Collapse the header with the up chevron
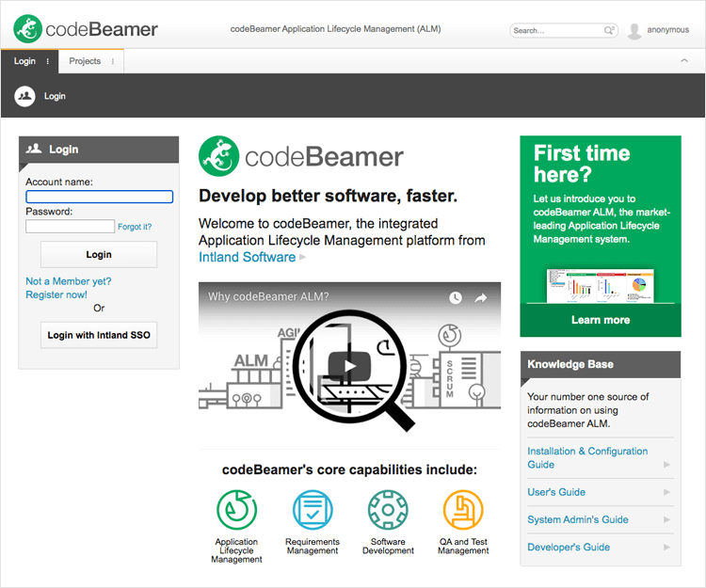This screenshot has height=588, width=706. pyautogui.click(x=684, y=60)
